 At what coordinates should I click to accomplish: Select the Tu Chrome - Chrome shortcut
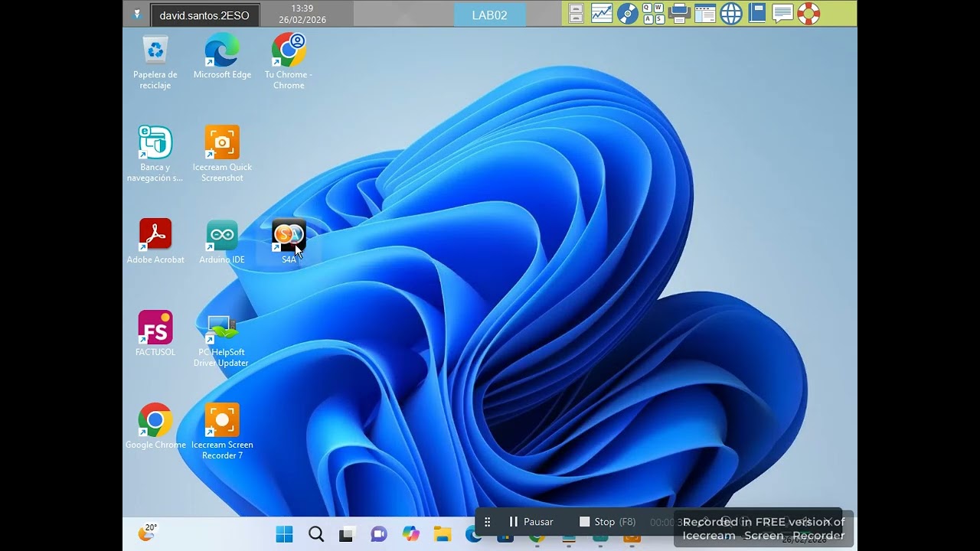289,61
